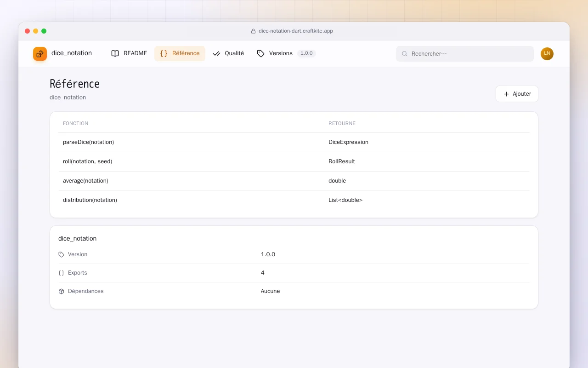Select the roll(notation, seed) row
This screenshot has width=588, height=368.
(294, 161)
